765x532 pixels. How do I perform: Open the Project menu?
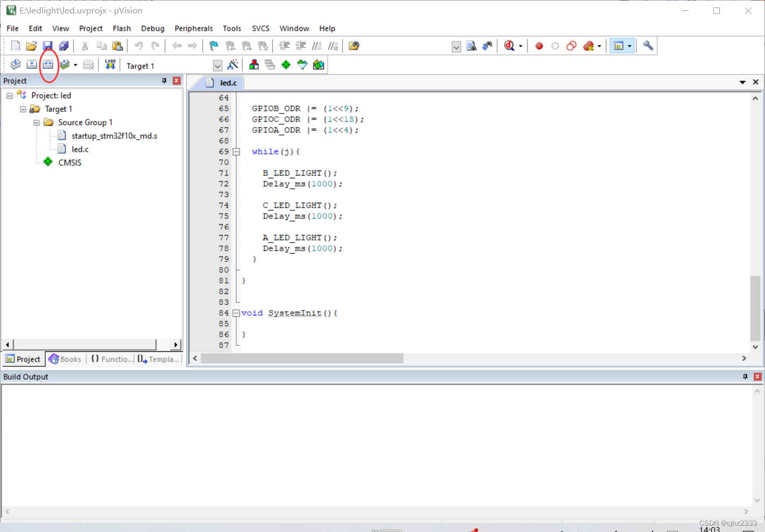(x=91, y=29)
